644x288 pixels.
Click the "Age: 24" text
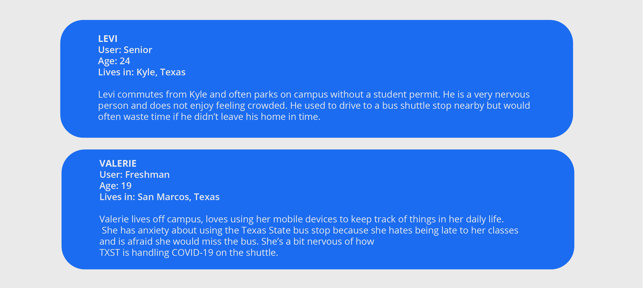coord(114,61)
